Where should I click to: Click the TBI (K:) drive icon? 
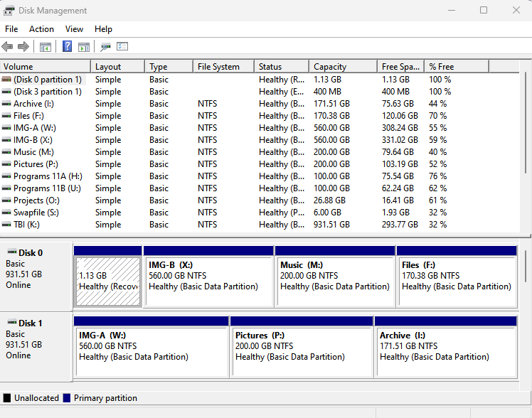pos(6,225)
